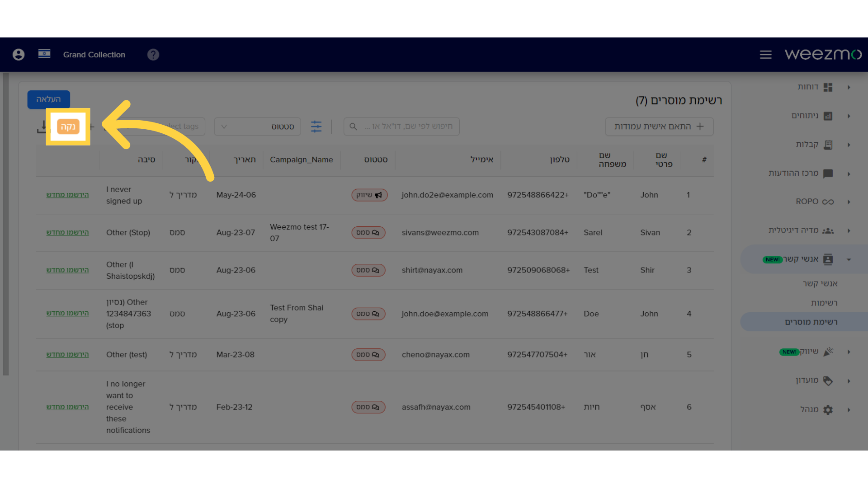Download the unsubscribers list

(x=42, y=127)
